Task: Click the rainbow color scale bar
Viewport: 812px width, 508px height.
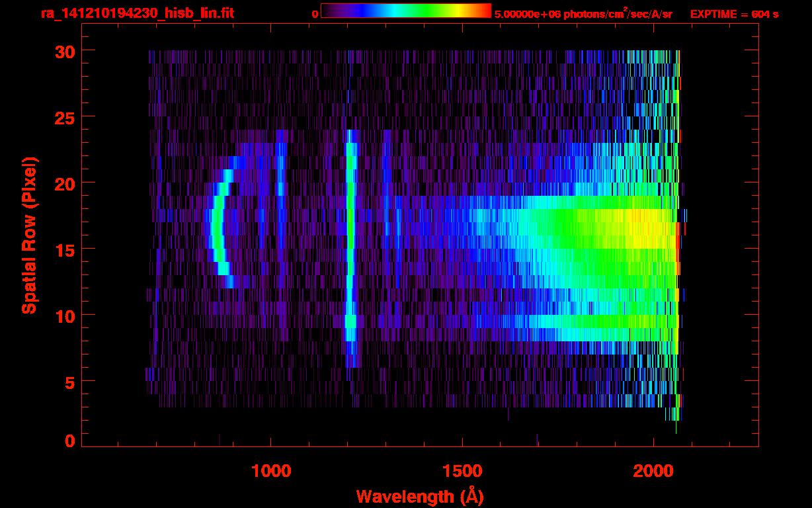Action: click(406, 11)
